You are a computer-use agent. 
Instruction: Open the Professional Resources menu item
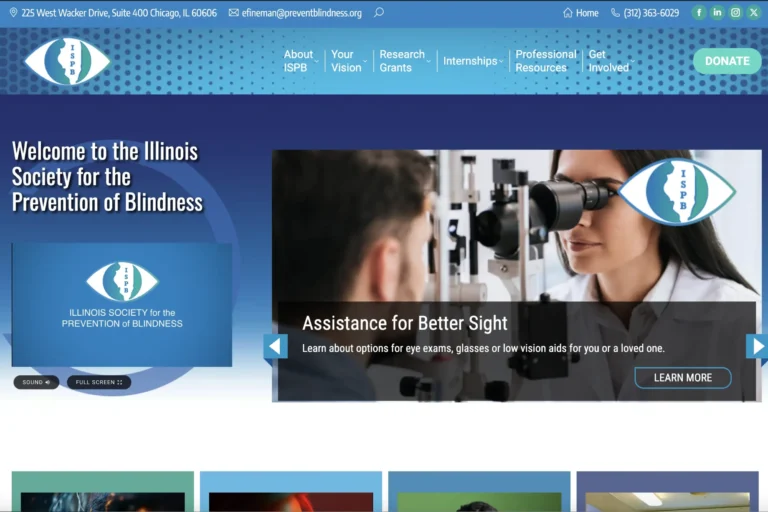[546, 61]
